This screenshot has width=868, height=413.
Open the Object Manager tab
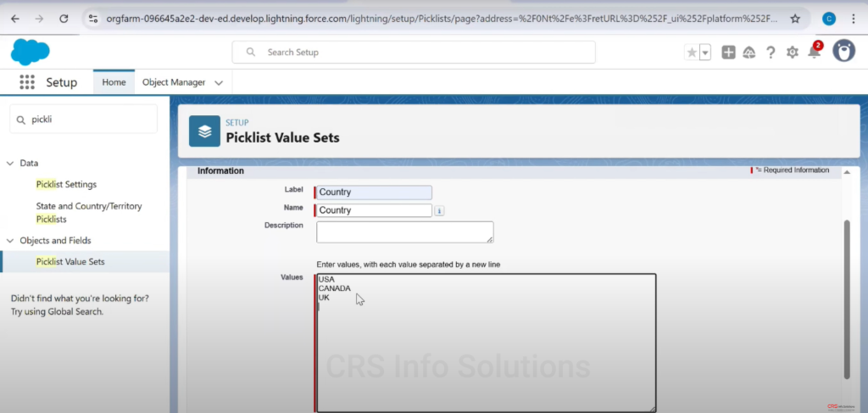tap(174, 82)
